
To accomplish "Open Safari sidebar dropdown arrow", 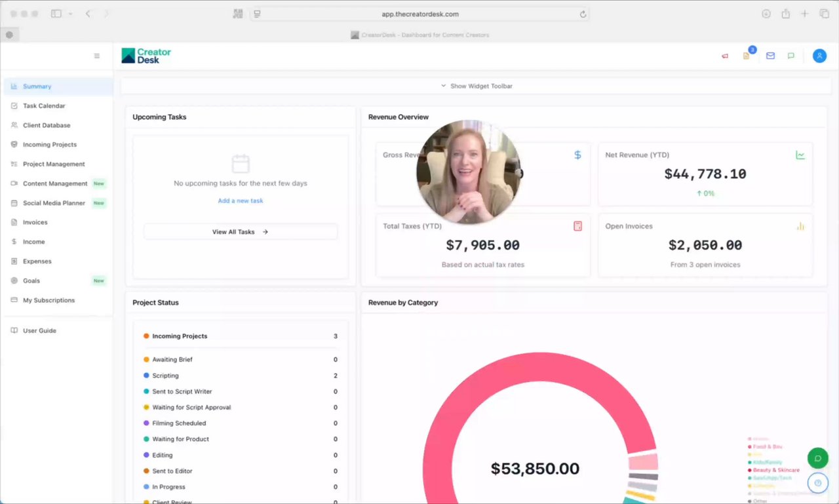I will coord(70,14).
